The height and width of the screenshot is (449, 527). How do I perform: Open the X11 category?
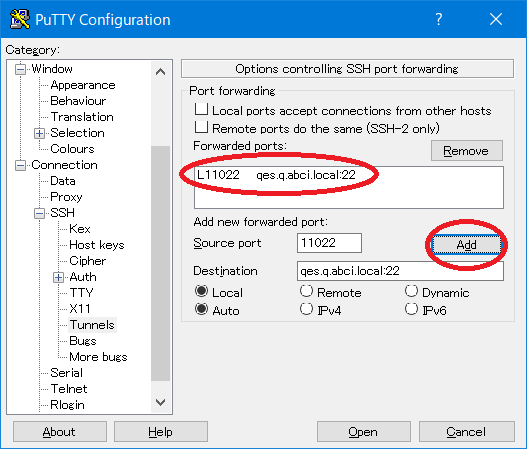pos(80,309)
